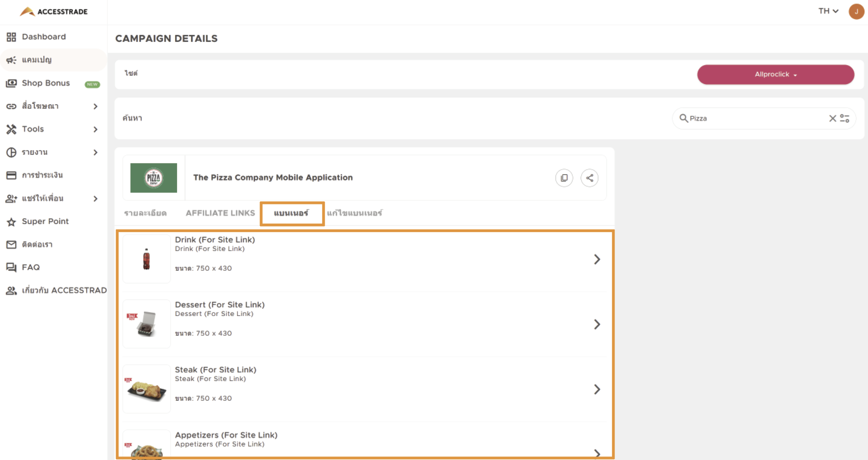Select the แบนเนอร์ tab
Screen dimensions: 868x460
point(291,213)
